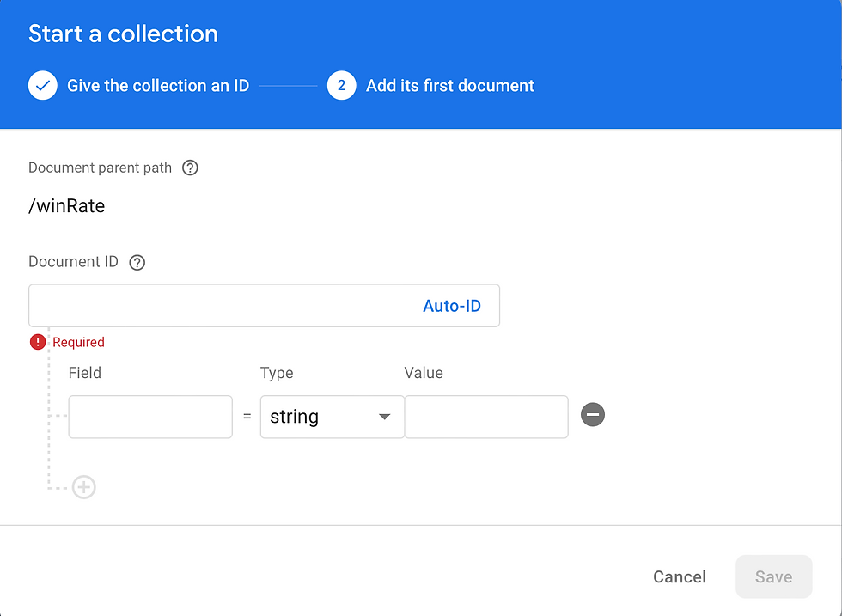Cancel the collection creation dialog
Viewport: 842px width, 616px height.
(x=680, y=576)
